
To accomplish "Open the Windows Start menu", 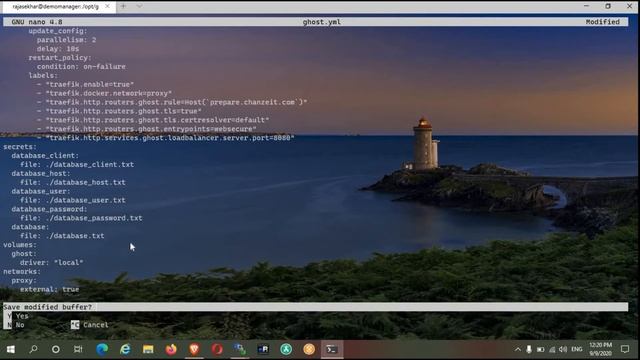I will (11, 349).
